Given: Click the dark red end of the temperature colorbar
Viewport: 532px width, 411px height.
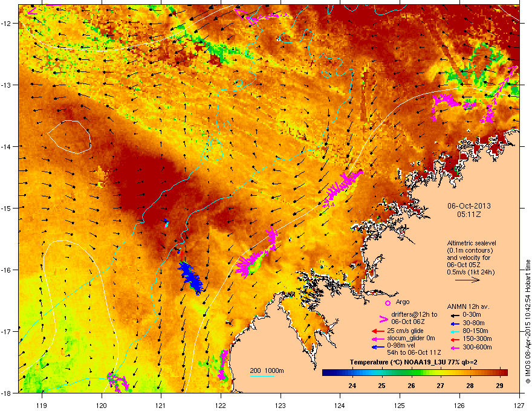Looking at the screenshot, I should [504, 373].
